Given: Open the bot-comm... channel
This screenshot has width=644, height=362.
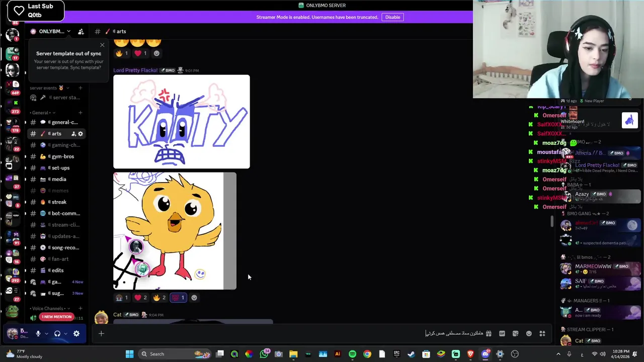Looking at the screenshot, I should (x=56, y=213).
